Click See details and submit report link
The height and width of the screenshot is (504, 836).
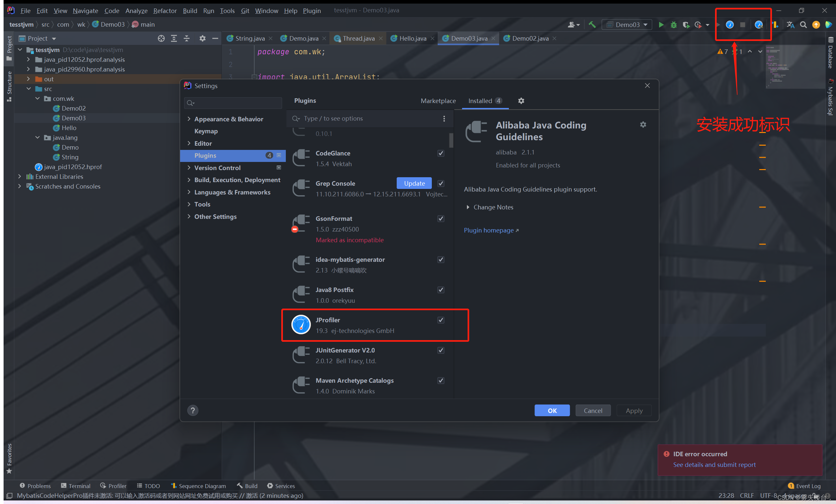(x=714, y=464)
